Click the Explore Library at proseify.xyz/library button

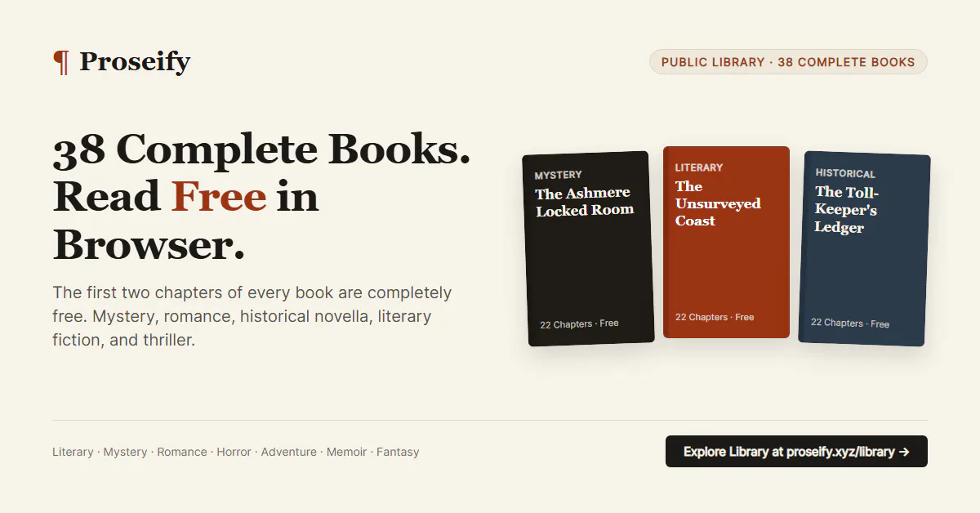(x=796, y=452)
